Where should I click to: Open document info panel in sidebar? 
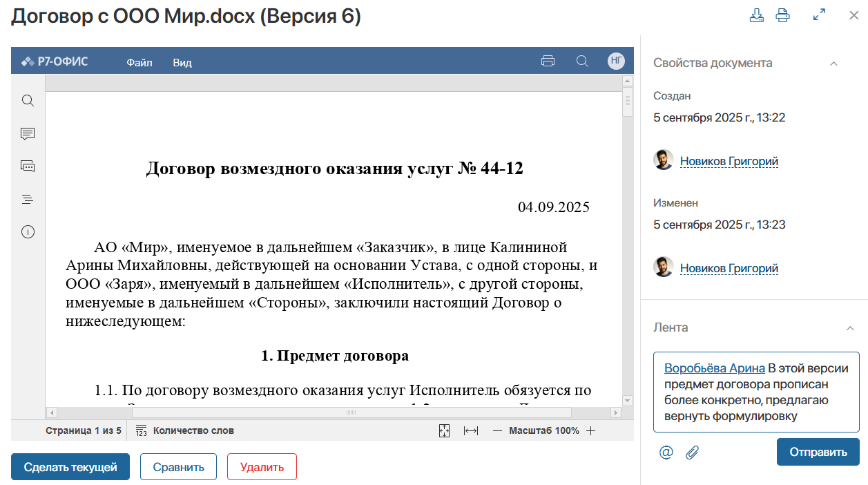coord(28,231)
